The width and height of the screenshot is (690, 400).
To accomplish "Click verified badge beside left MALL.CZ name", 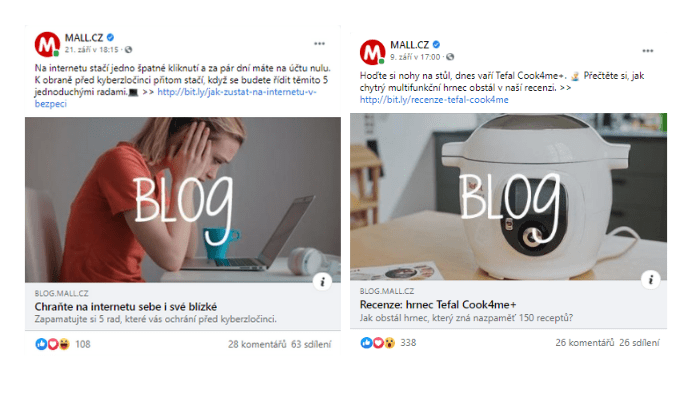I will point(110,37).
